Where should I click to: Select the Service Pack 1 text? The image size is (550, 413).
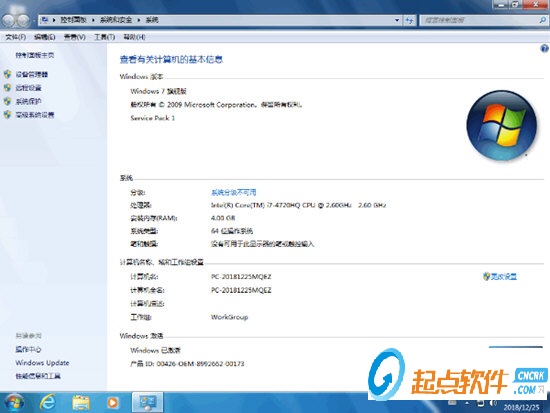(x=153, y=118)
